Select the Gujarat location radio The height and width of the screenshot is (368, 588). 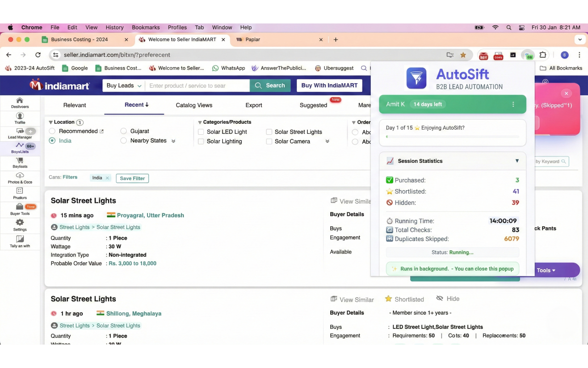(124, 131)
